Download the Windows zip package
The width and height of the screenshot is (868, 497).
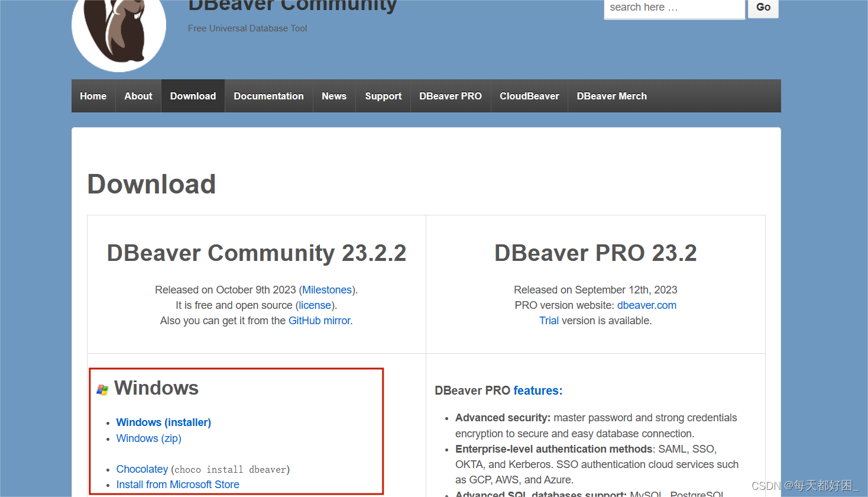tap(148, 438)
